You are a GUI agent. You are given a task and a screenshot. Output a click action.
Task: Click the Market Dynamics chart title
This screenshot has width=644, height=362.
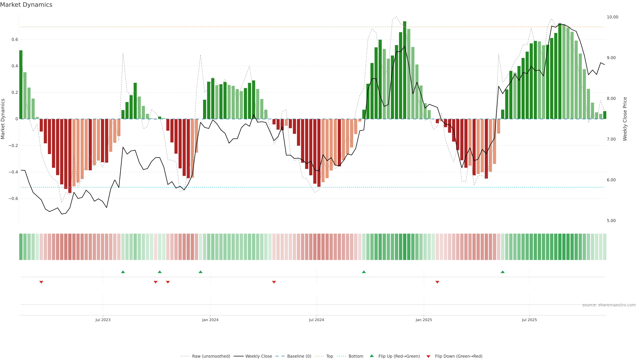[x=26, y=5]
